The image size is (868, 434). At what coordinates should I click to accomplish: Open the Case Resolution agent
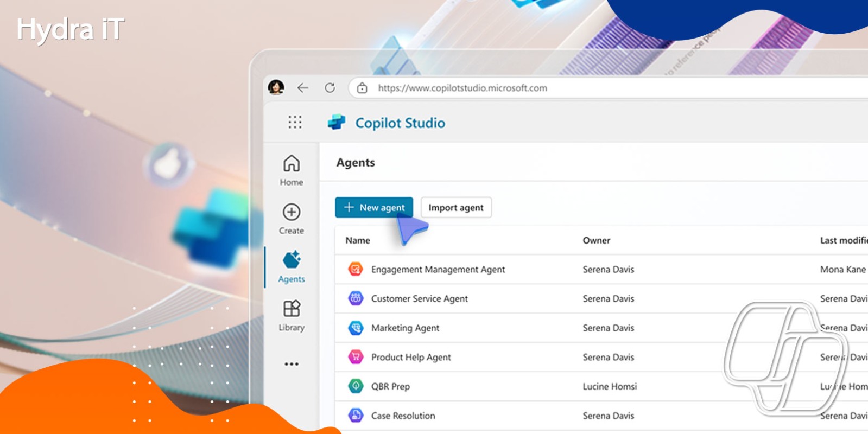click(403, 416)
